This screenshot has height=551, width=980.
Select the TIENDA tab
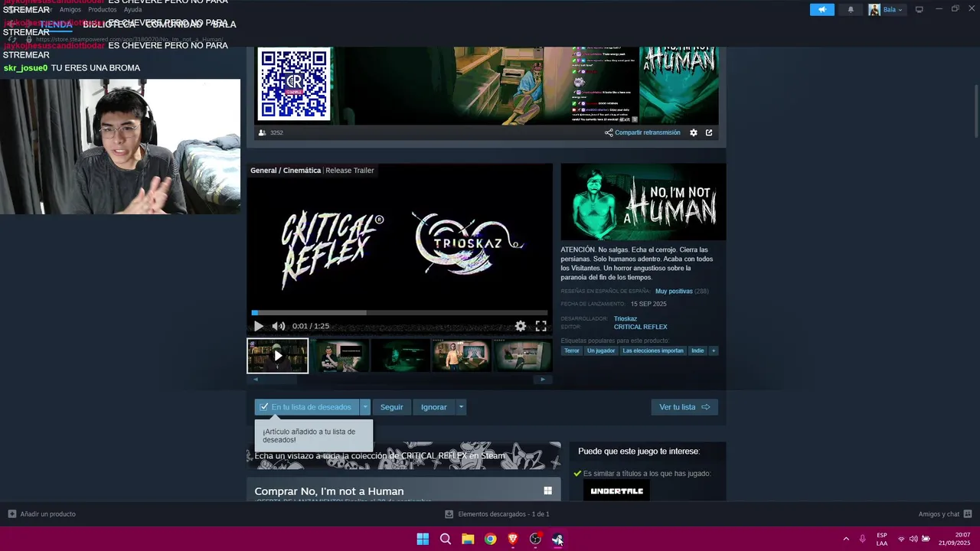[55, 24]
